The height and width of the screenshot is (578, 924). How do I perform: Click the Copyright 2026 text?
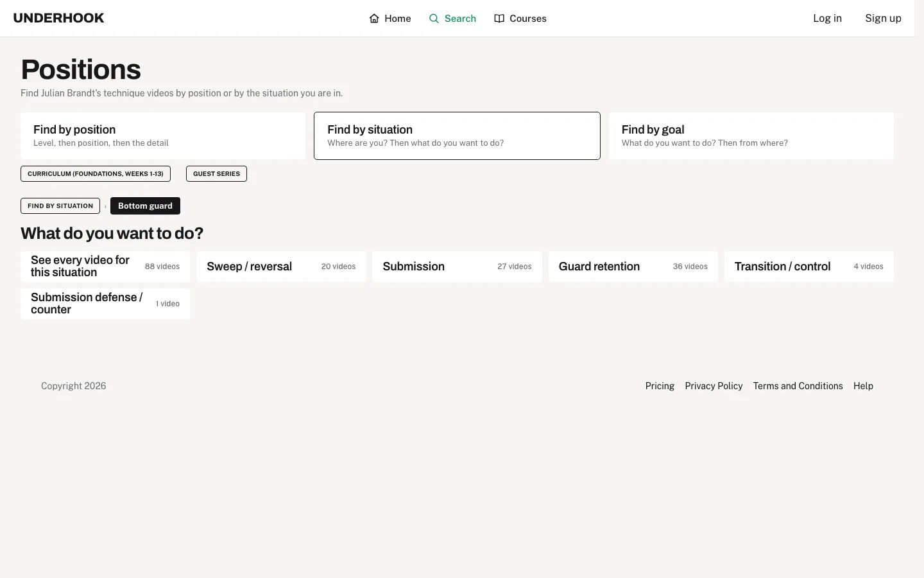point(74,386)
